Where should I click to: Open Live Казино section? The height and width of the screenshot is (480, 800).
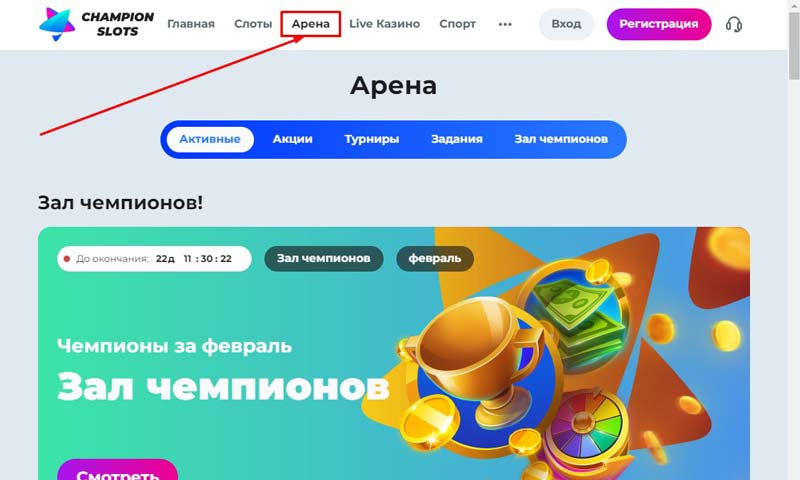(384, 24)
